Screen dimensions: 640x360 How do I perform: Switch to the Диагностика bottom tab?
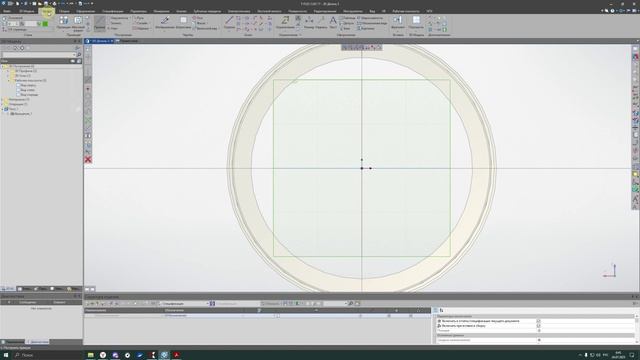(38, 342)
